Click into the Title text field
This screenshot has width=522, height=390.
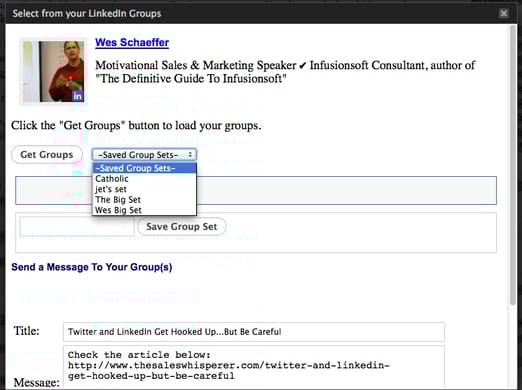tap(254, 332)
